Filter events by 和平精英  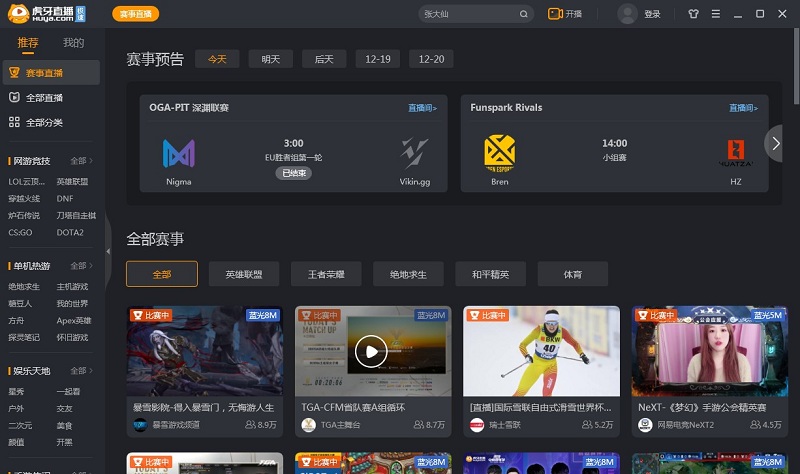click(490, 274)
